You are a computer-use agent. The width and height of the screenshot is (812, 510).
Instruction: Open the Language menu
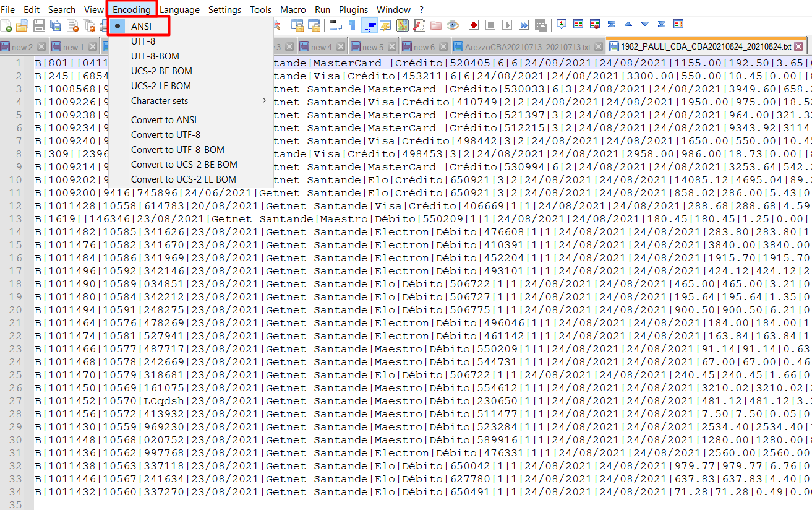[x=179, y=9]
